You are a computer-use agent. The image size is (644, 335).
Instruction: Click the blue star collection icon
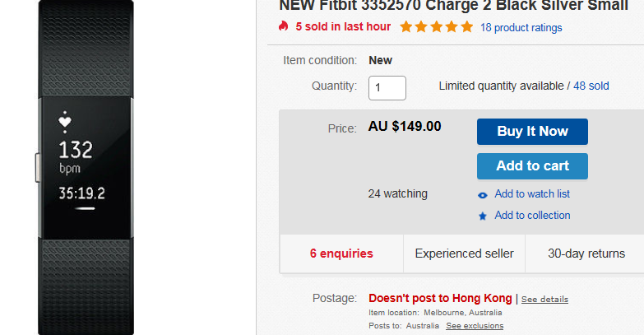click(483, 216)
